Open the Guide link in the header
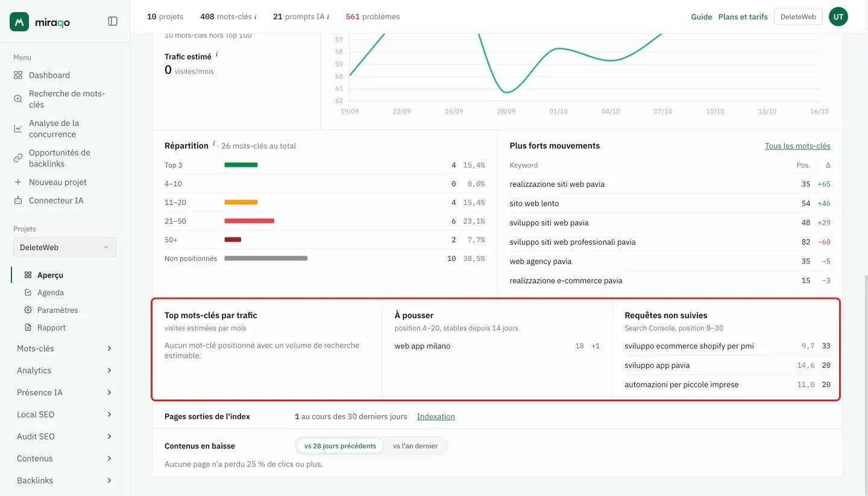Viewport: 868px width, 496px height. [702, 17]
